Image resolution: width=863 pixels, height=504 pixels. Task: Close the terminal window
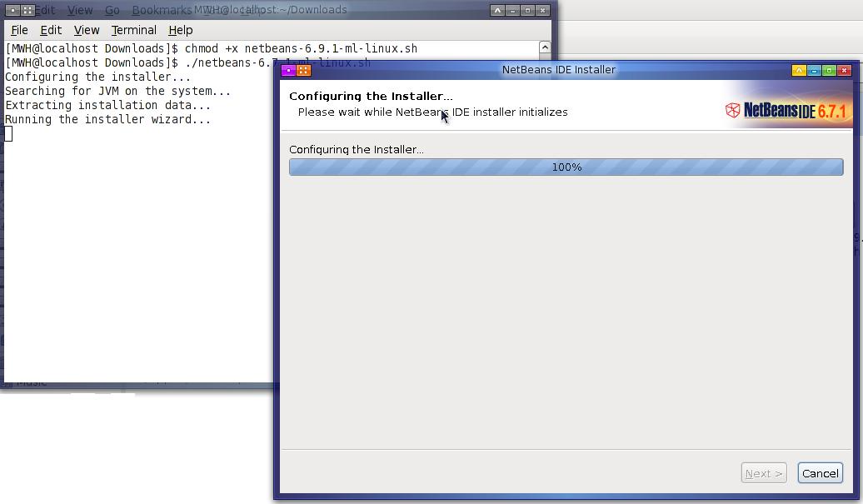[542, 10]
